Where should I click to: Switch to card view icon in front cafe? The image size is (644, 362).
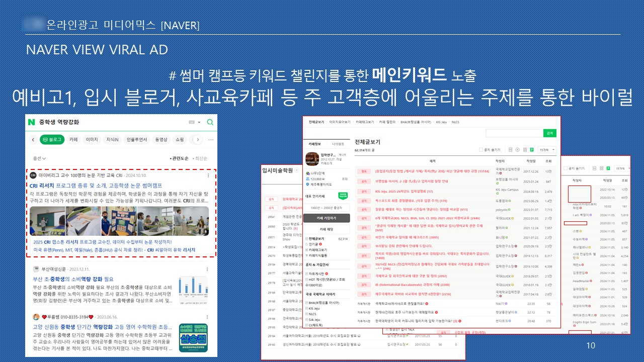tap(511, 150)
